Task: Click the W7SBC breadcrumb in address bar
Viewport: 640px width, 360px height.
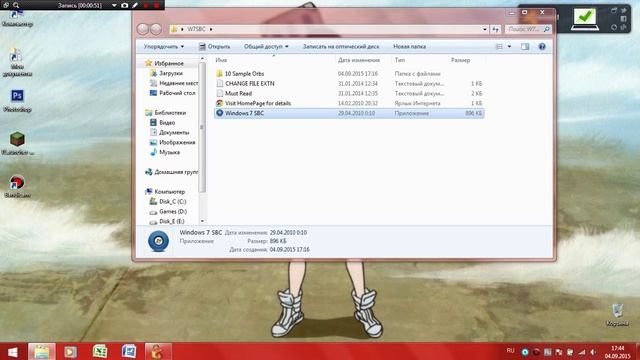Action: pos(196,29)
